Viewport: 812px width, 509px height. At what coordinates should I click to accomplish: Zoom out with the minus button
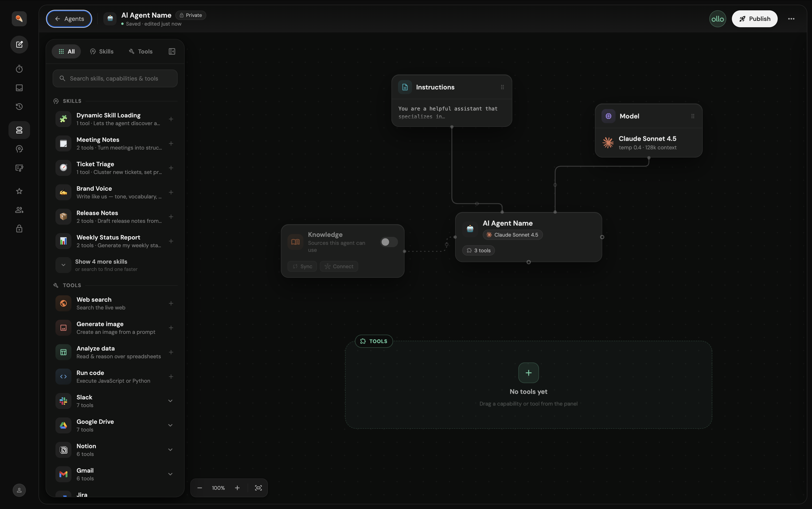[200, 488]
